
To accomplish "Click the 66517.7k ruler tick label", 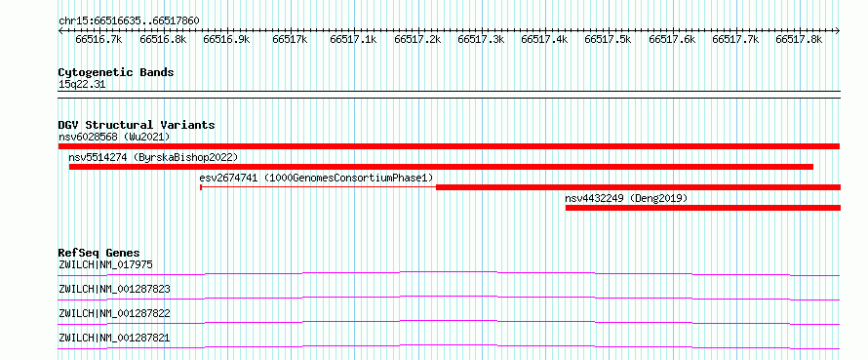I will tap(735, 39).
